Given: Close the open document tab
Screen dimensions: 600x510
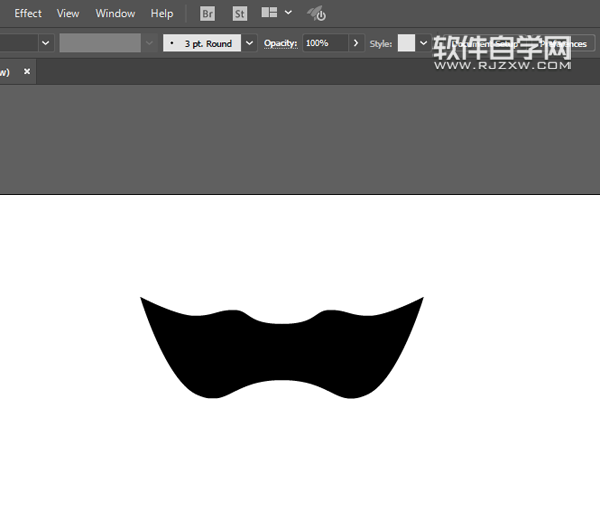Looking at the screenshot, I should (x=27, y=72).
